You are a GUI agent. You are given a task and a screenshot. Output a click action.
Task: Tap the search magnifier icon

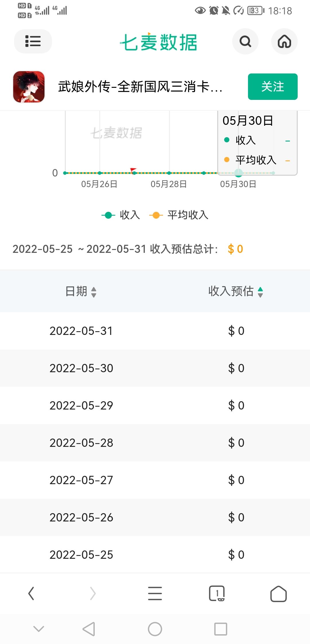[x=245, y=42]
